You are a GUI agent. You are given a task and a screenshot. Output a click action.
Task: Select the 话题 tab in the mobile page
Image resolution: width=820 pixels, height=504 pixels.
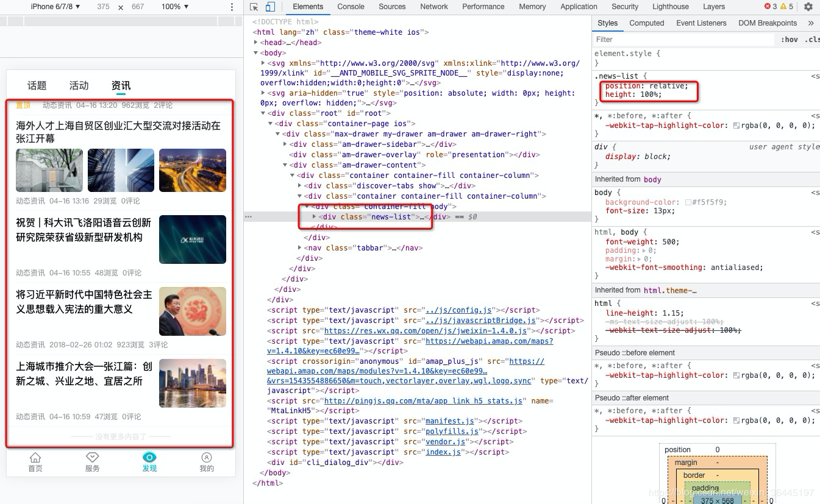pos(37,85)
